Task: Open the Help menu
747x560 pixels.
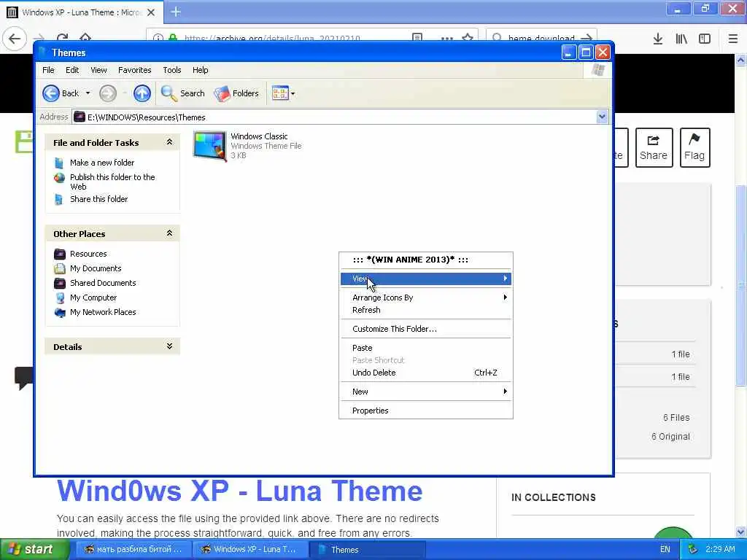Action: (201, 70)
